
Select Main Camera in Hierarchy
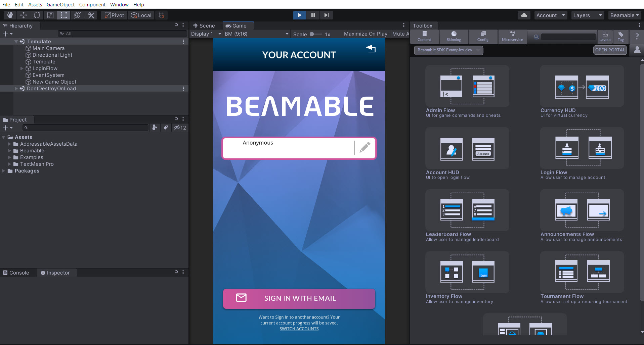[48, 48]
